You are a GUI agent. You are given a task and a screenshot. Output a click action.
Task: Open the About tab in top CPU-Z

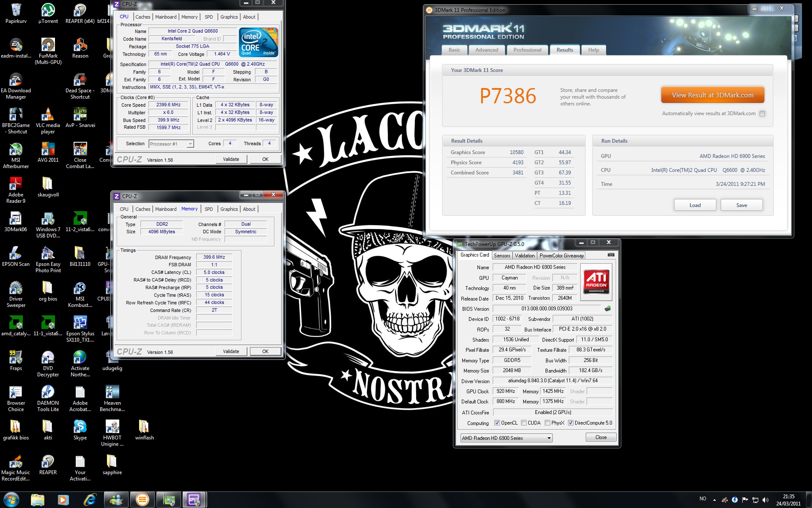pos(249,17)
